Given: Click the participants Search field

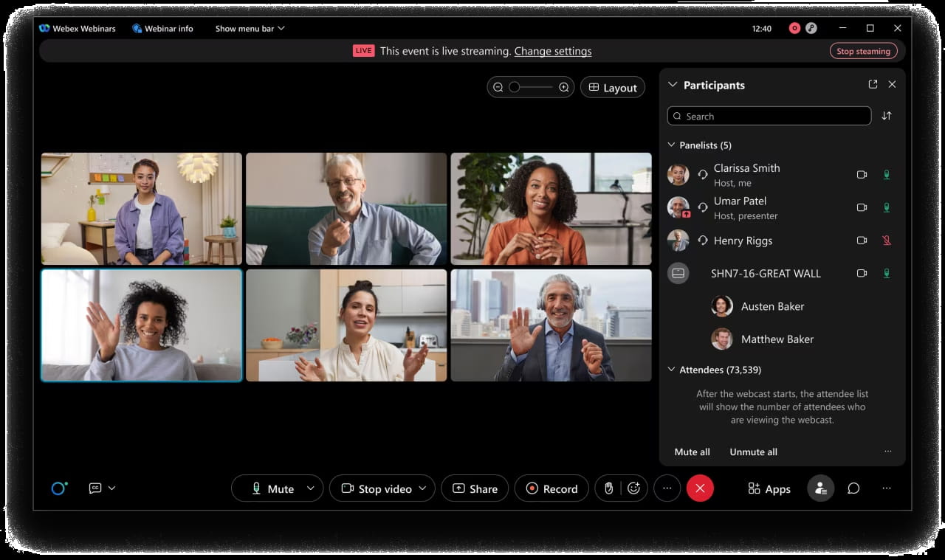Looking at the screenshot, I should 768,116.
